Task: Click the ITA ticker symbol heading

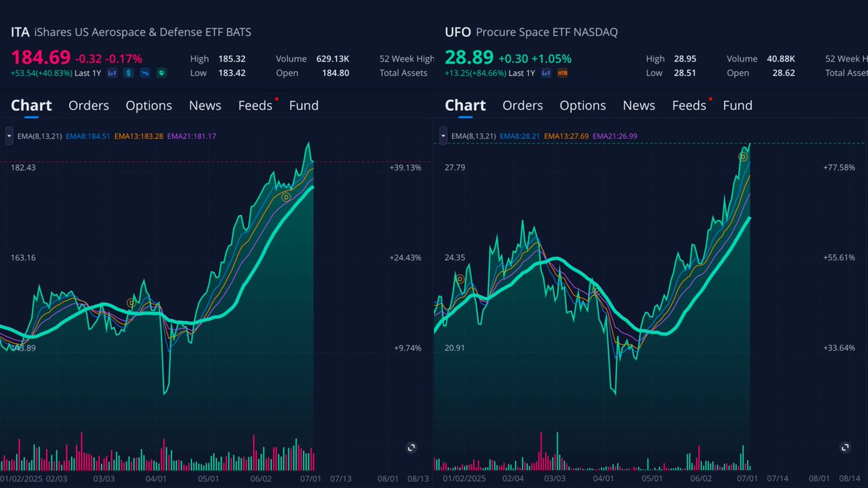Action: pos(20,33)
